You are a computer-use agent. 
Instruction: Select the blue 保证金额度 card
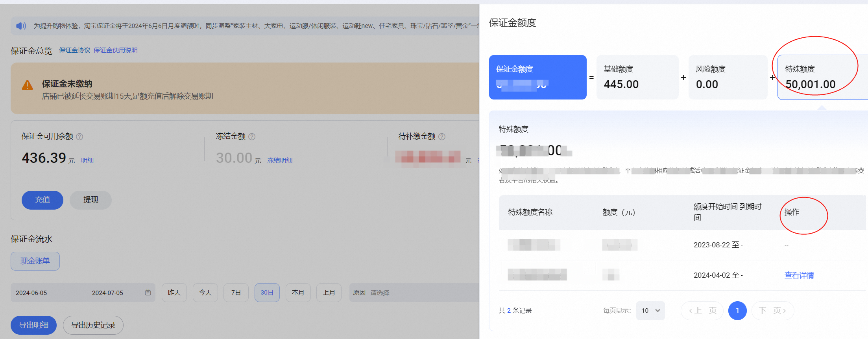click(538, 77)
